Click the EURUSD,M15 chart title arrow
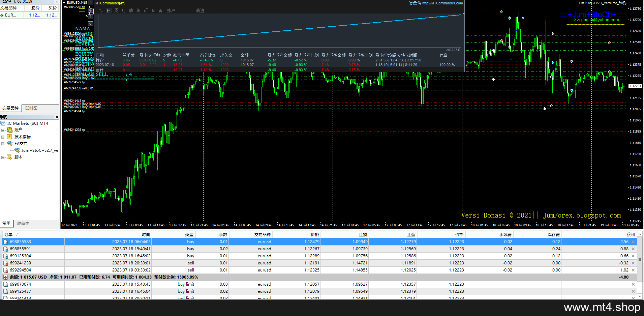Viewport: 644px width, 316px height. [x=64, y=3]
